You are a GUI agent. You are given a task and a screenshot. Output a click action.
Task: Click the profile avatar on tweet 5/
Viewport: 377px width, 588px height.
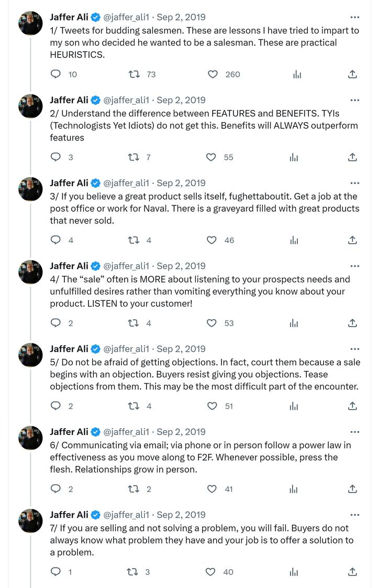click(30, 355)
